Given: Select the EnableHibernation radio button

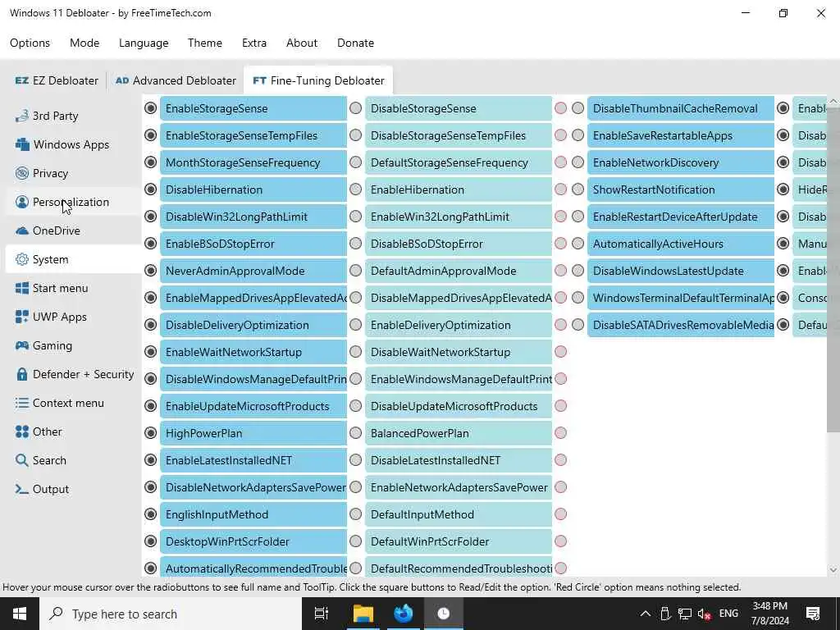Looking at the screenshot, I should point(356,189).
